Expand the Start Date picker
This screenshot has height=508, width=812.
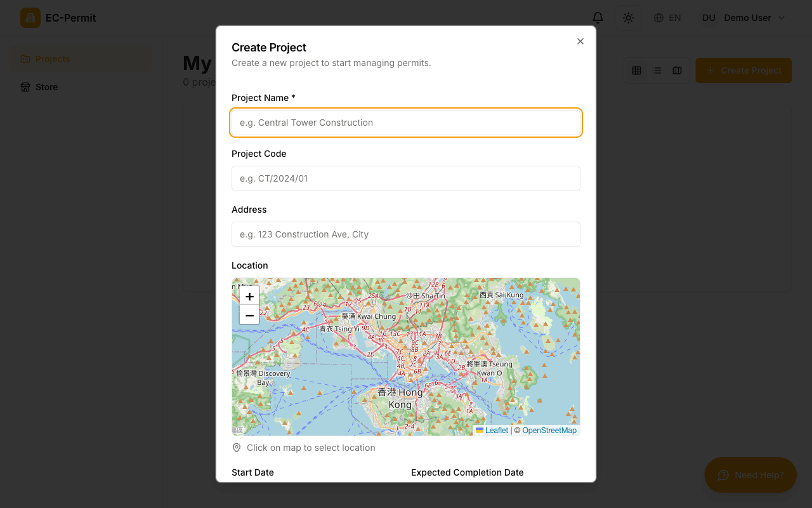pyautogui.click(x=252, y=472)
